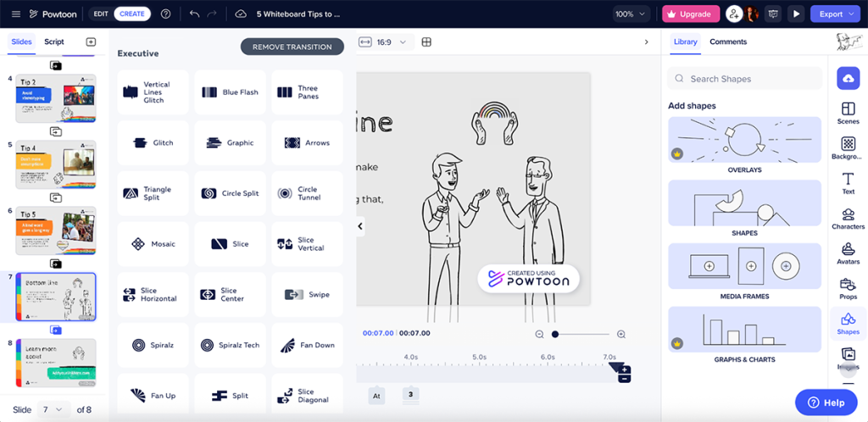Open the Backgrounds library

coord(848,148)
